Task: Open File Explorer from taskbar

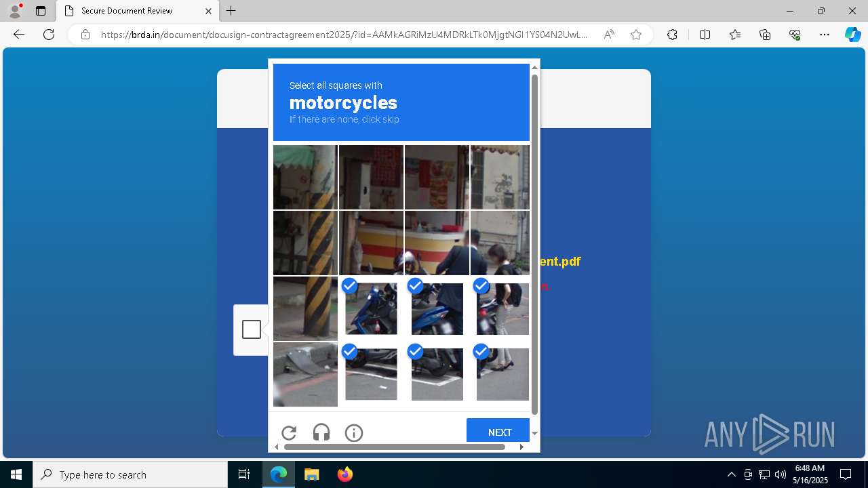Action: tap(311, 474)
